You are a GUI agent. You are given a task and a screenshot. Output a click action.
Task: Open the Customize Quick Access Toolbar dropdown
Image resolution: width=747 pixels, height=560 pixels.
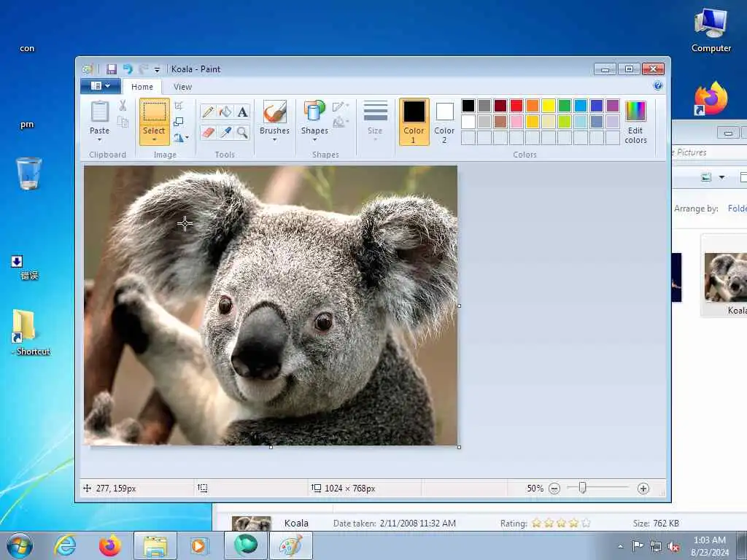[x=158, y=69]
